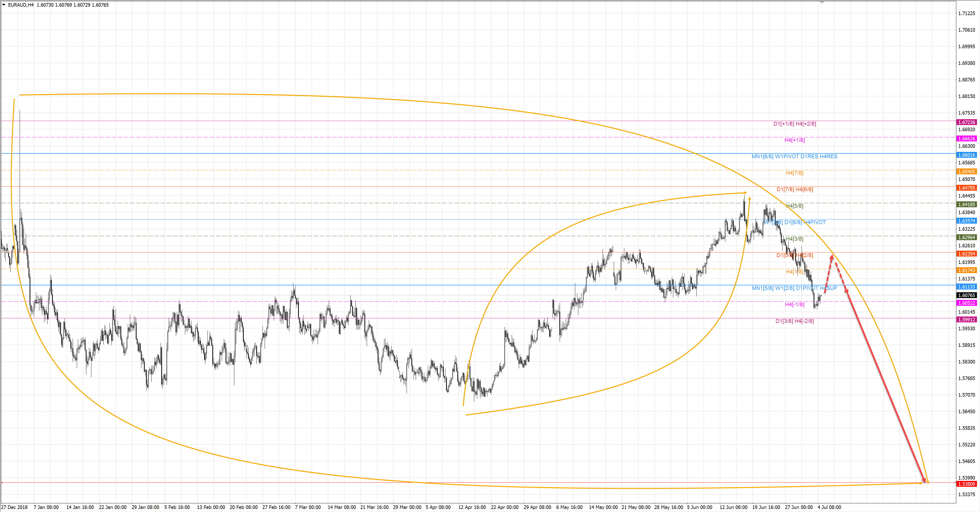Open the dropdown arrow beside EURAUD,H4
Image resolution: width=980 pixels, height=512 pixels.
point(4,5)
